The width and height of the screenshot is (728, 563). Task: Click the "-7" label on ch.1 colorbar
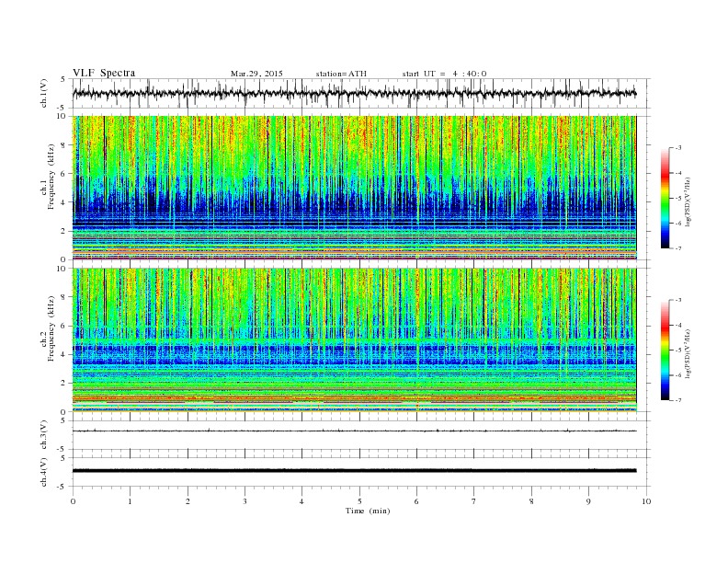677,248
